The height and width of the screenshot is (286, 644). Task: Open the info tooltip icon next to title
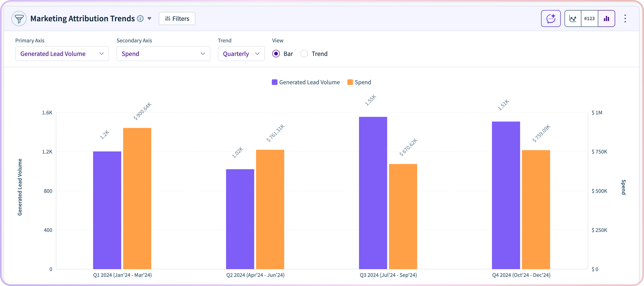tap(140, 18)
